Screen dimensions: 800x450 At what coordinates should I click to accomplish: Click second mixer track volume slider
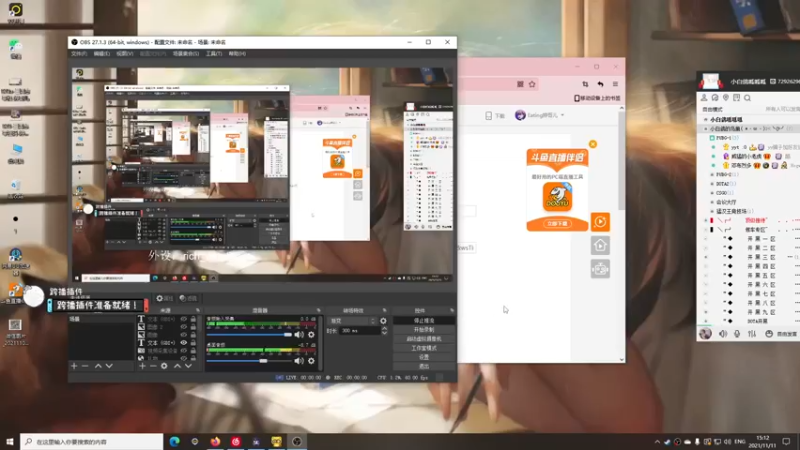[249, 361]
